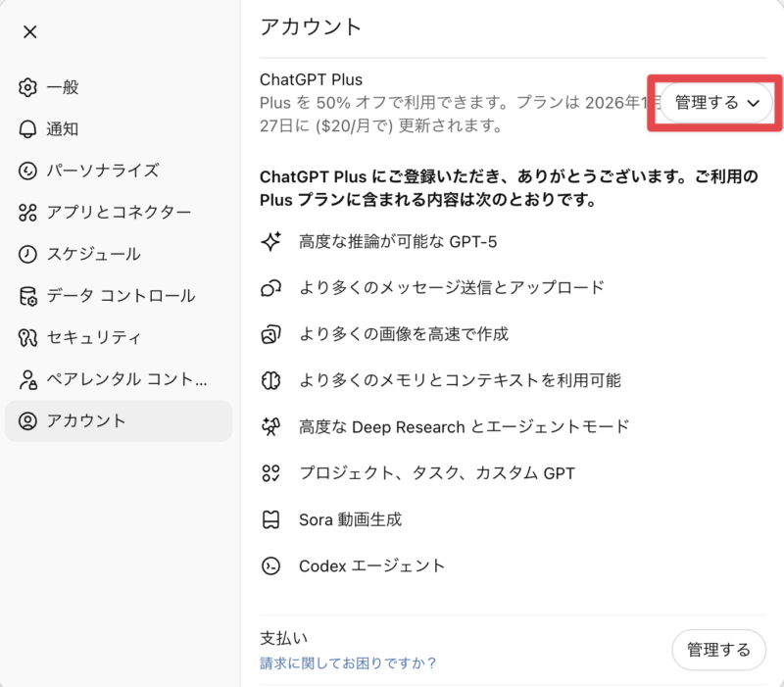Image resolution: width=784 pixels, height=687 pixels.
Task: Click the chevron on plan 管理する button
Action: 754,103
